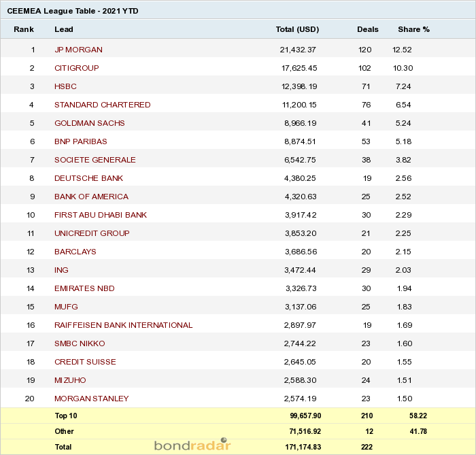Click the MIZUHO lead link
Viewport: 476px width, 455px height.
click(x=70, y=380)
